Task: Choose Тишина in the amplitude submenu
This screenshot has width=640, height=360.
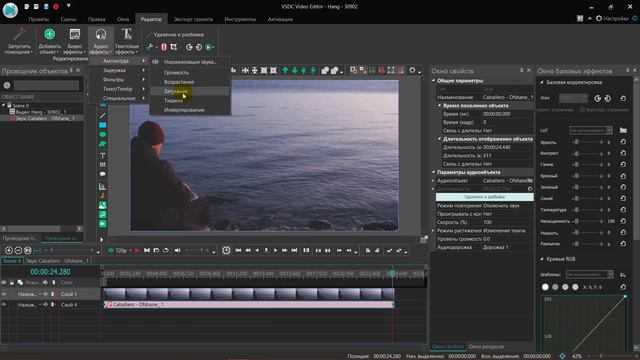Action: [190, 100]
